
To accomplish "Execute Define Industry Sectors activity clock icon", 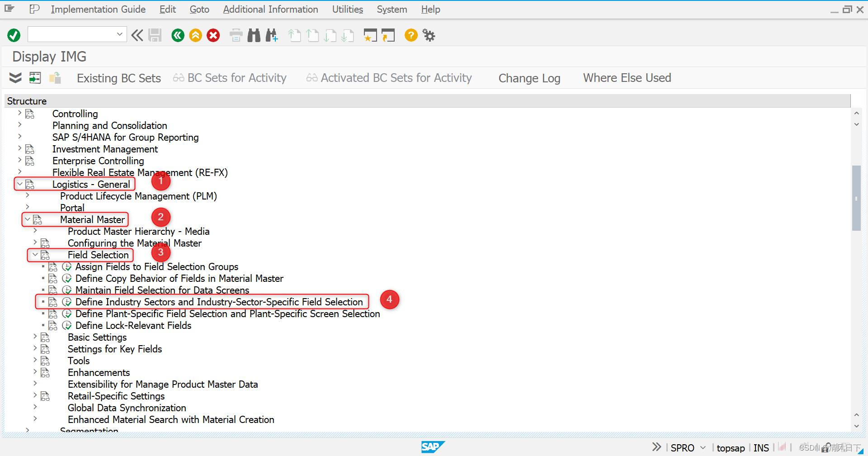I will [67, 302].
